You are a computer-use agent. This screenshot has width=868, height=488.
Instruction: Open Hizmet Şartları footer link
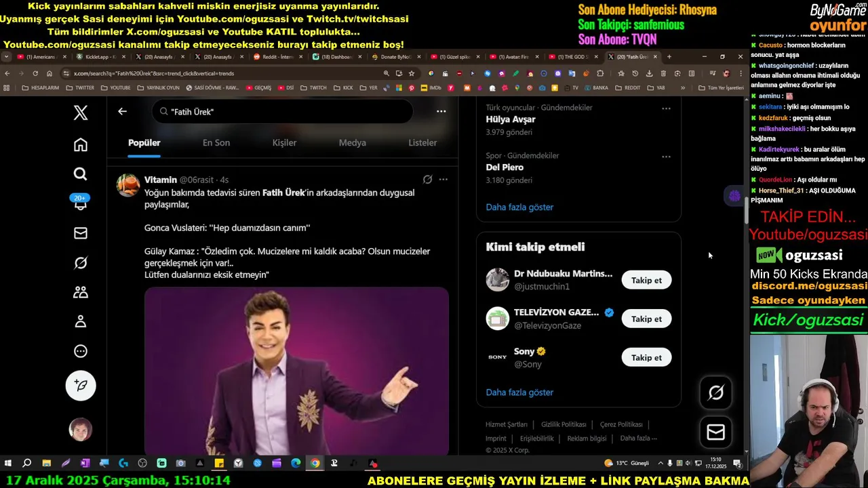pos(506,424)
